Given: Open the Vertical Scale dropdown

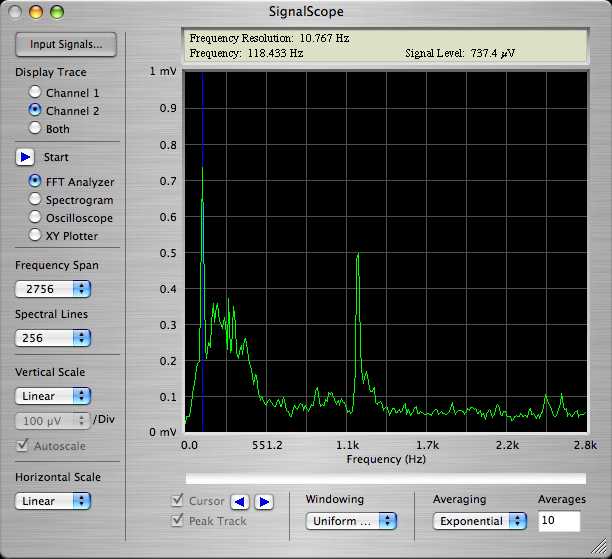Looking at the screenshot, I should point(53,396).
